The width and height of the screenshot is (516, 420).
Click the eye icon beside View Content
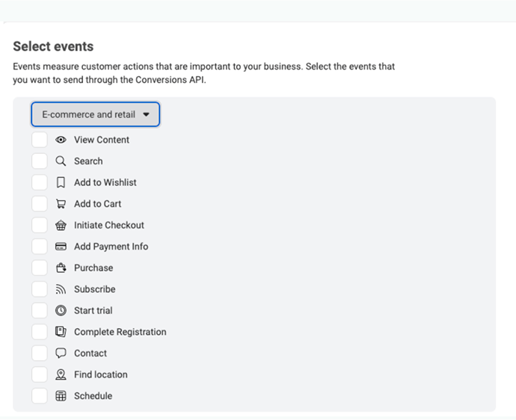pos(61,140)
